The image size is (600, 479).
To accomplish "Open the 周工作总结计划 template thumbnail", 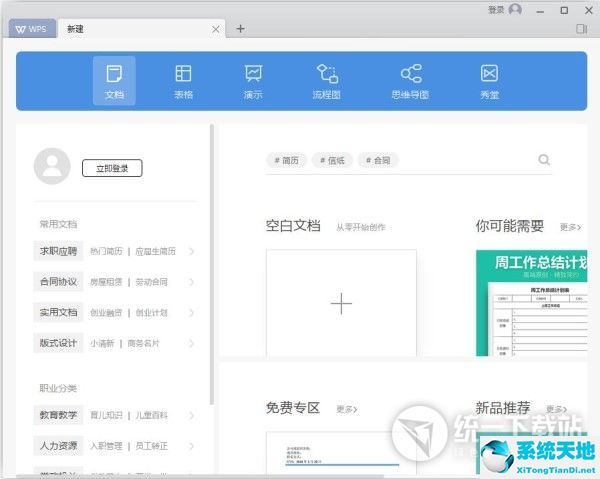I will [532, 303].
